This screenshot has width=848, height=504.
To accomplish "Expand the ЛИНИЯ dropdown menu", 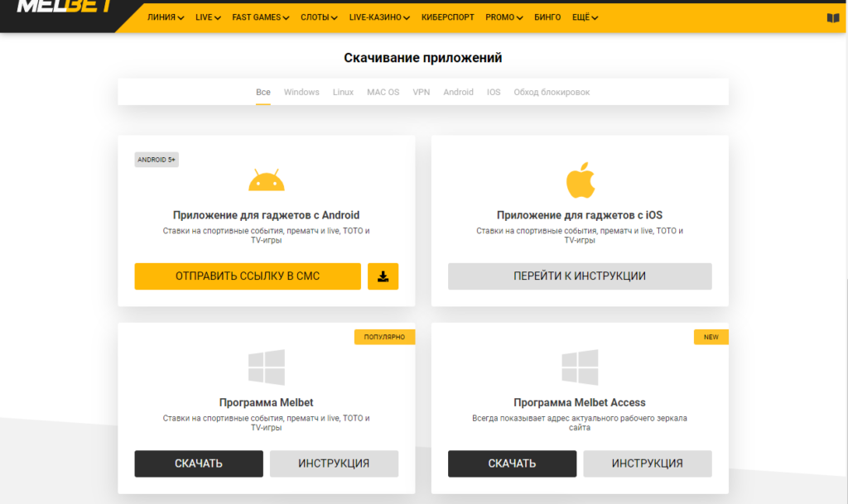I will click(x=166, y=17).
